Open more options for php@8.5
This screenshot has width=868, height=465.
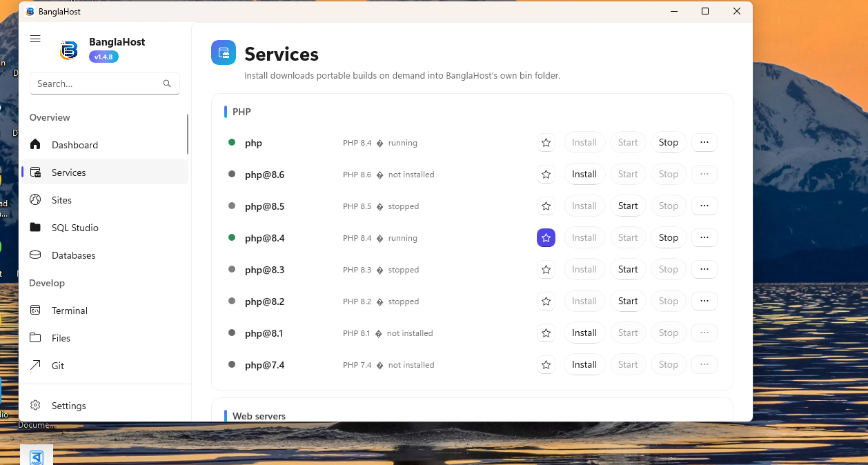click(x=704, y=206)
